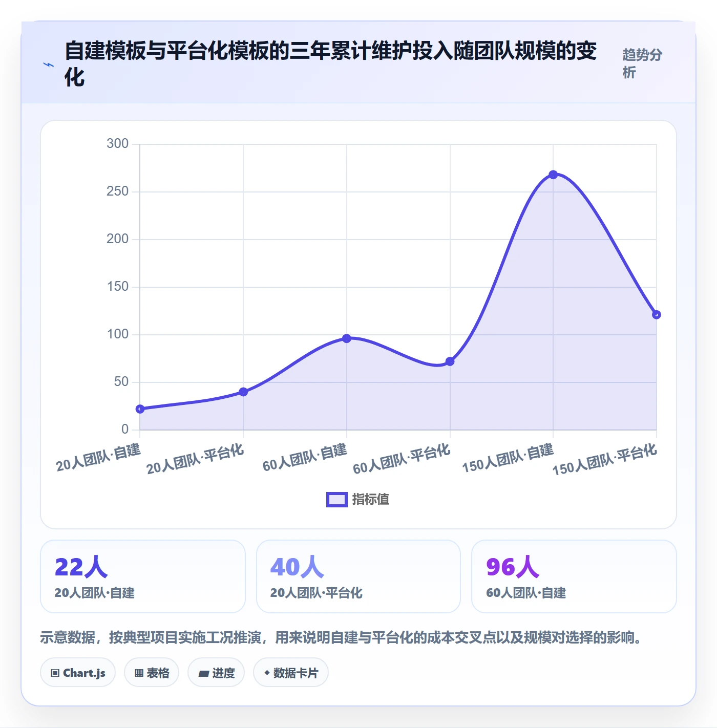Screen dimensions: 717x728
Task: Click the 60人团队·自建 label under 96人
Action: pyautogui.click(x=526, y=593)
